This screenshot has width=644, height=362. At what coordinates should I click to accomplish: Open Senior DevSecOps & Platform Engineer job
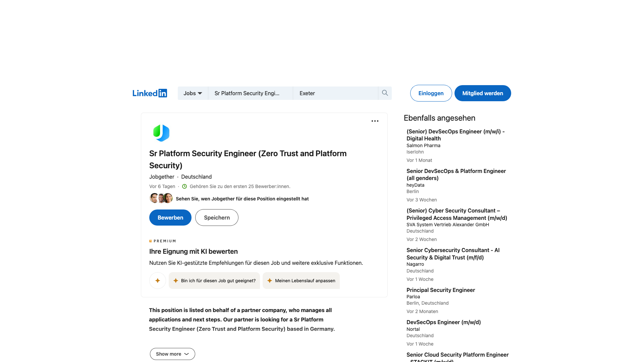click(x=456, y=175)
